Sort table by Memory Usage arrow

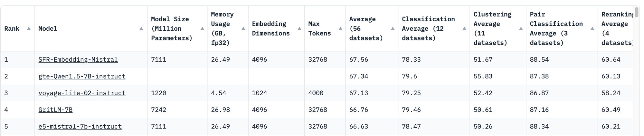(243, 28)
